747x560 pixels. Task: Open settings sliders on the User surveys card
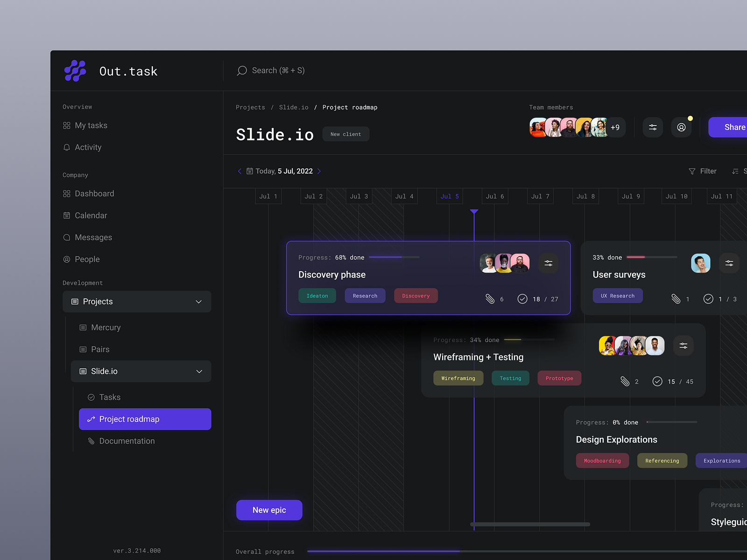[729, 263]
